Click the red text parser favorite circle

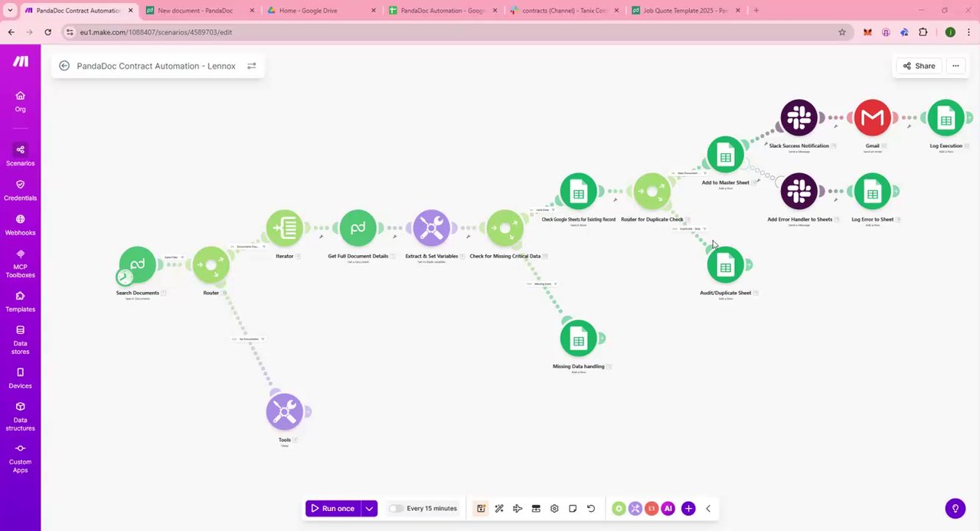[652, 509]
